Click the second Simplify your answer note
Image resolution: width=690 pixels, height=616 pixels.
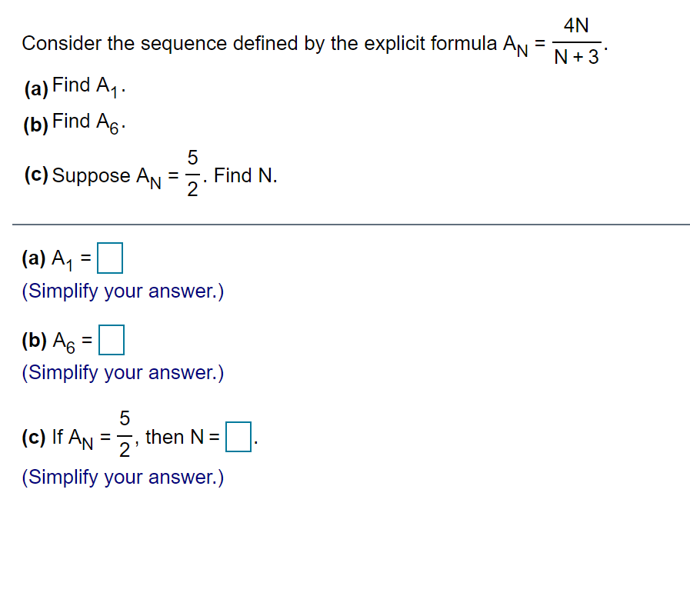tap(122, 372)
